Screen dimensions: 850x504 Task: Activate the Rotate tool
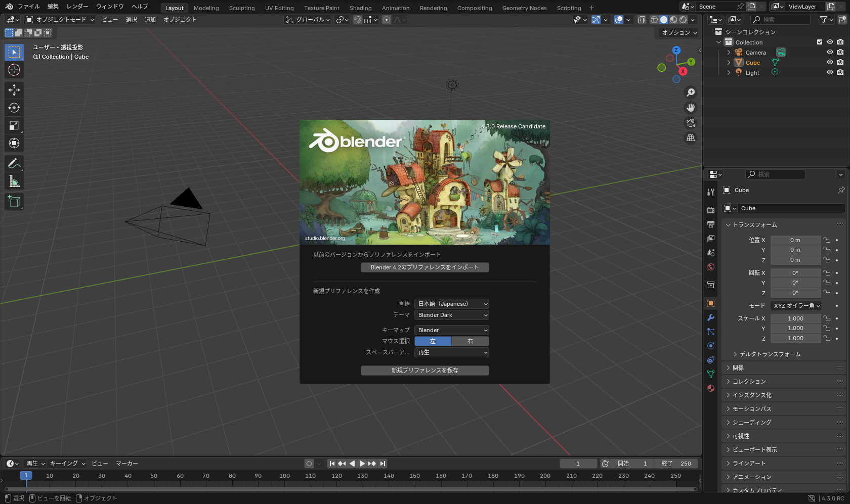(x=14, y=107)
